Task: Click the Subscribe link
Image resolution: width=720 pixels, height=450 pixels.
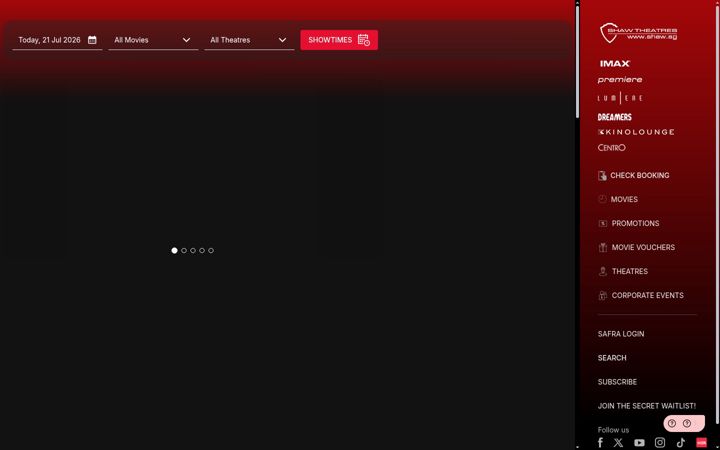Action: click(617, 382)
